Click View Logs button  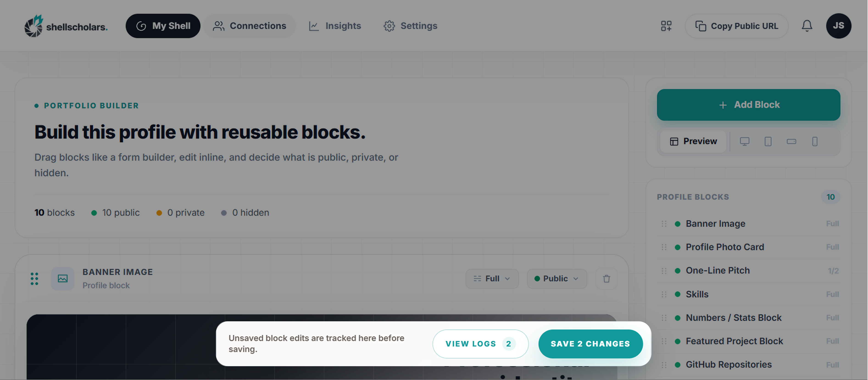[x=480, y=344]
